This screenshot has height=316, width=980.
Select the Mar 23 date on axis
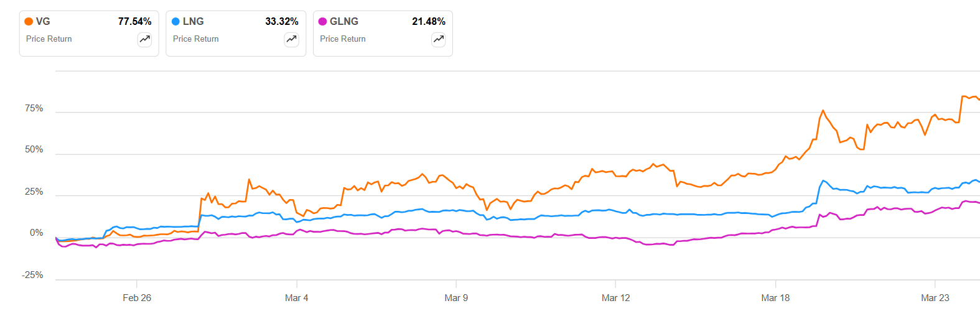coord(935,298)
